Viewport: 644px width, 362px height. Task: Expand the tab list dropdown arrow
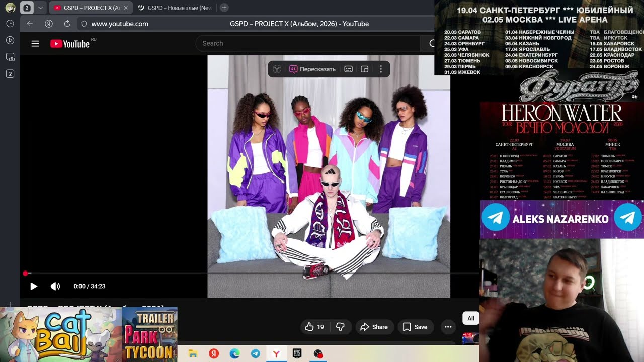[x=40, y=8]
